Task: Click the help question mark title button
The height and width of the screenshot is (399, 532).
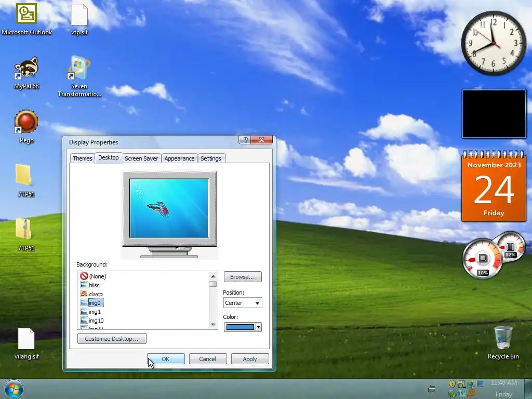Action: pos(245,140)
